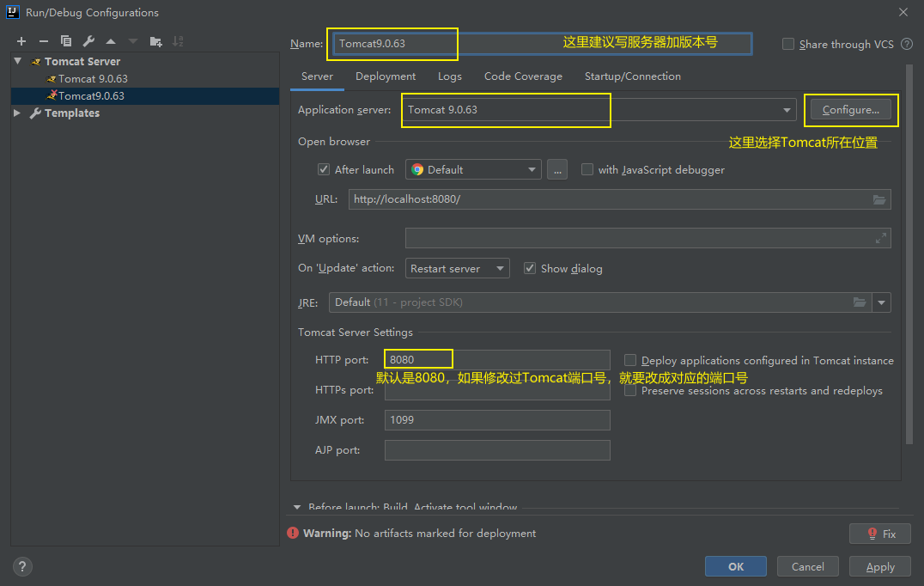Enable with JavaScript debugger
The height and width of the screenshot is (586, 924).
point(587,169)
